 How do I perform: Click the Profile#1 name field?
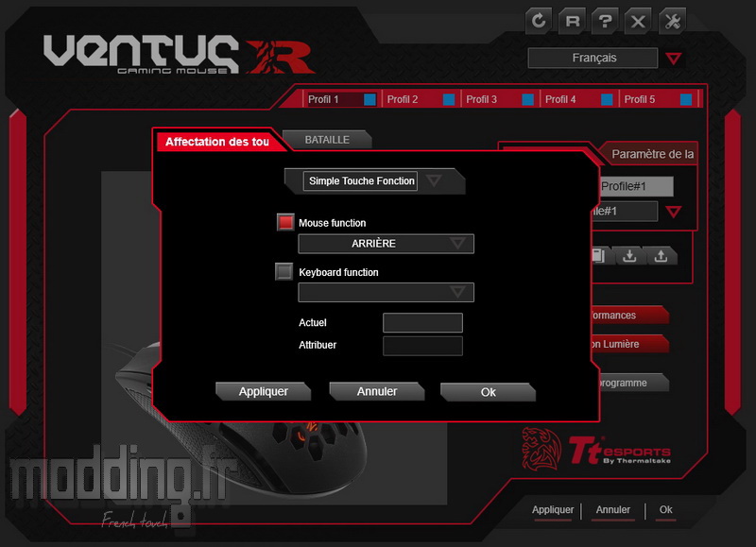pyautogui.click(x=636, y=186)
